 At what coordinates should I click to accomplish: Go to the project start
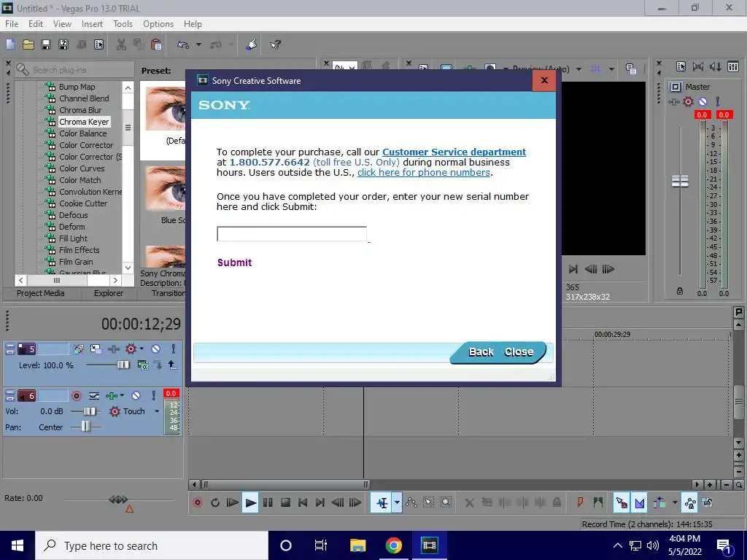coord(303,502)
